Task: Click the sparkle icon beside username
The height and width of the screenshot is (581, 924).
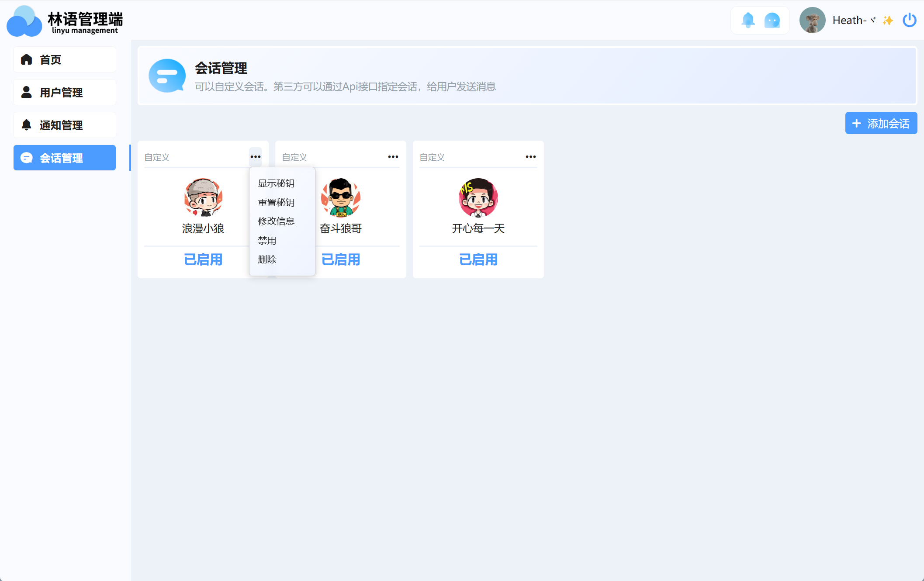Action: click(x=888, y=20)
